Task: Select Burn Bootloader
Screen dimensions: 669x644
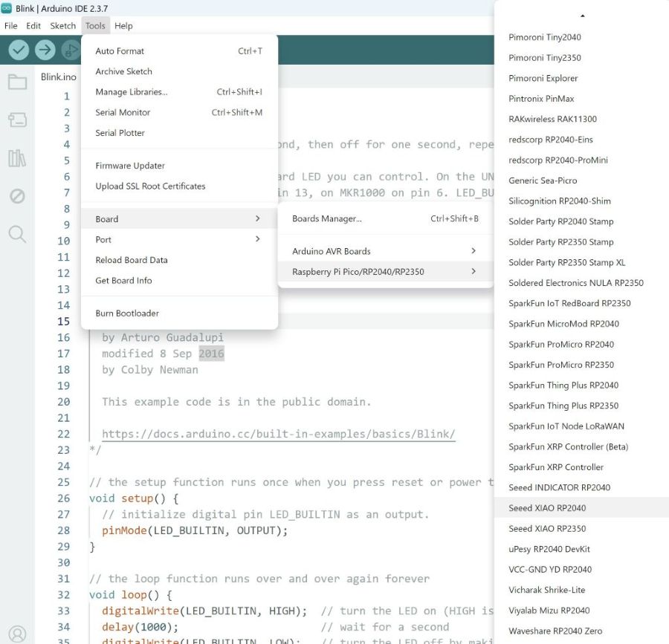Action: pyautogui.click(x=179, y=313)
